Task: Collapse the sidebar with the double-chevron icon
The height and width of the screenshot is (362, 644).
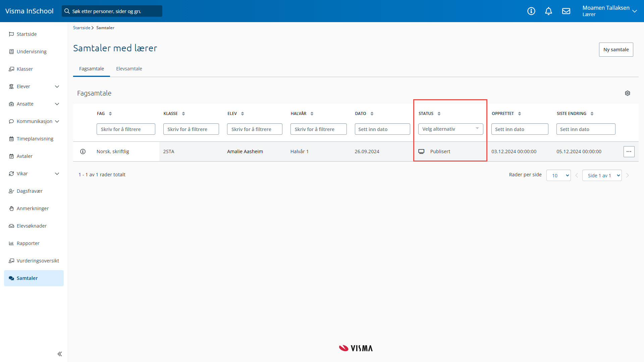Action: [60, 354]
